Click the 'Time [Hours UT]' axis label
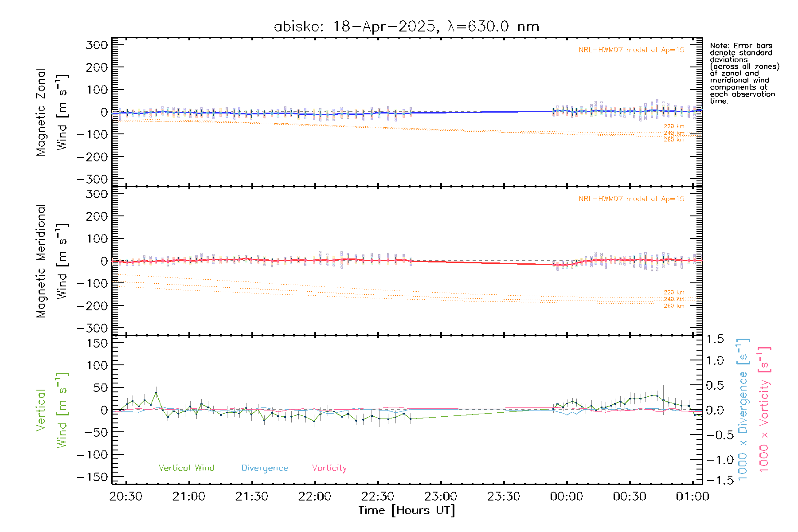This screenshot has height=532, width=798. pos(407,510)
